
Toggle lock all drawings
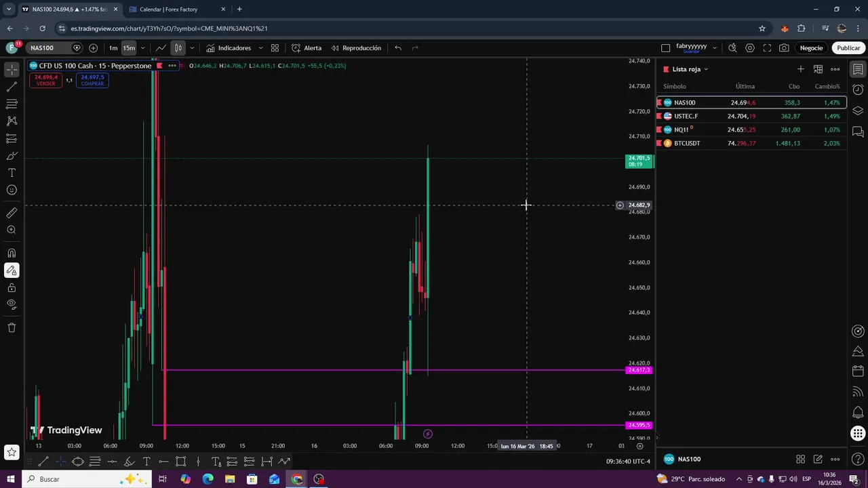coord(12,287)
